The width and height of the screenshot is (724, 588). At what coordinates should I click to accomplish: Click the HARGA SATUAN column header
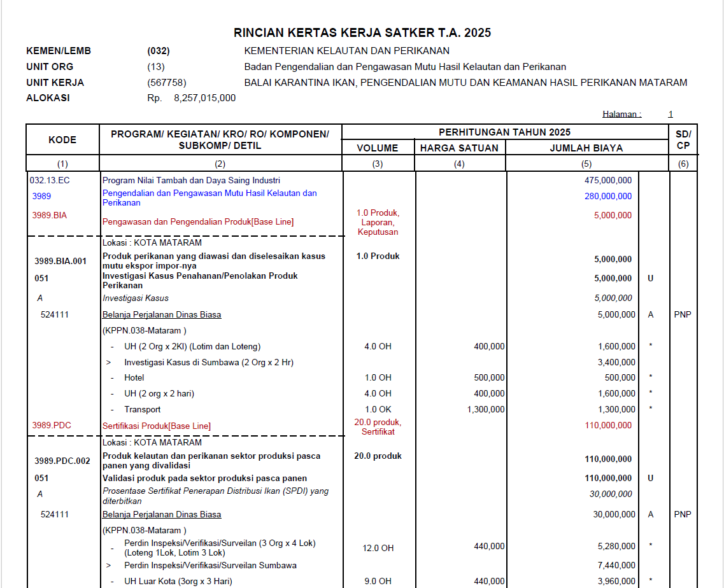click(x=460, y=148)
